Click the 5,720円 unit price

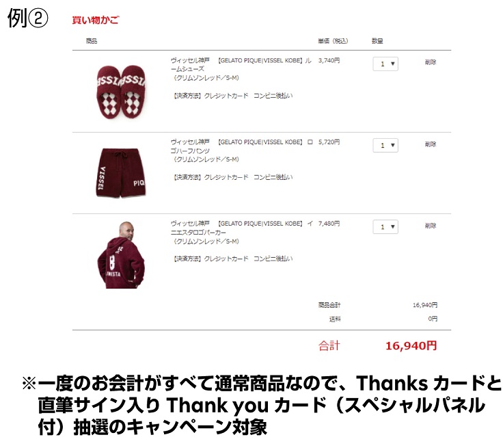[329, 142]
